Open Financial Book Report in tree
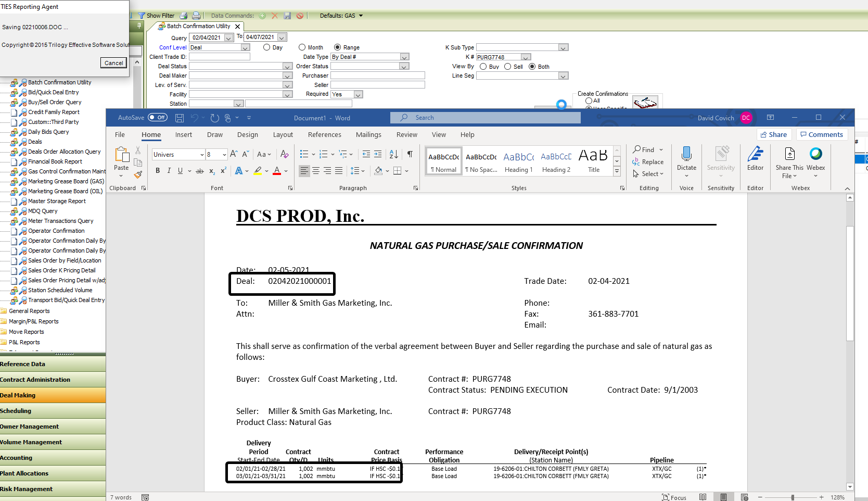Image resolution: width=868 pixels, height=501 pixels. pyautogui.click(x=55, y=161)
